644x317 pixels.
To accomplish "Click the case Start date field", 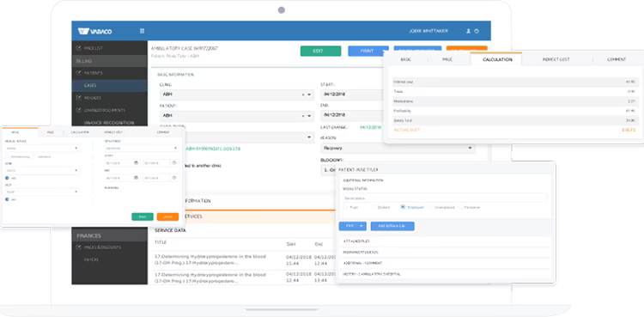I will coord(352,94).
